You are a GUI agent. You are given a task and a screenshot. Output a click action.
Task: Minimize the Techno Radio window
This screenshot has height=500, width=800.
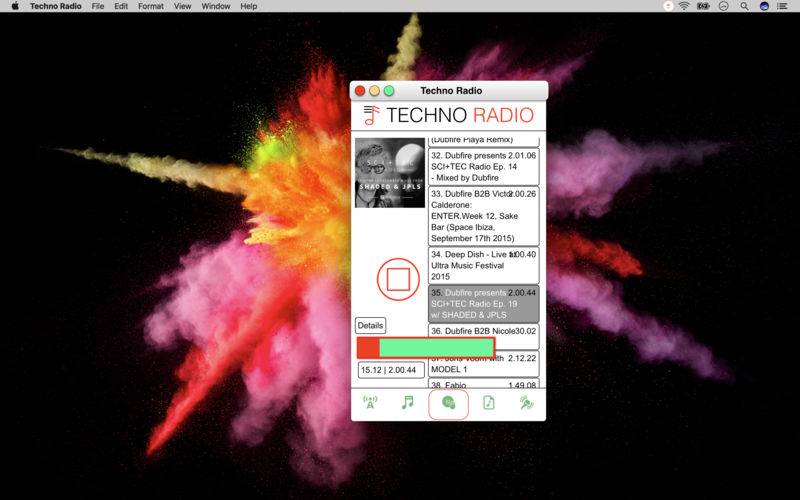[x=374, y=90]
